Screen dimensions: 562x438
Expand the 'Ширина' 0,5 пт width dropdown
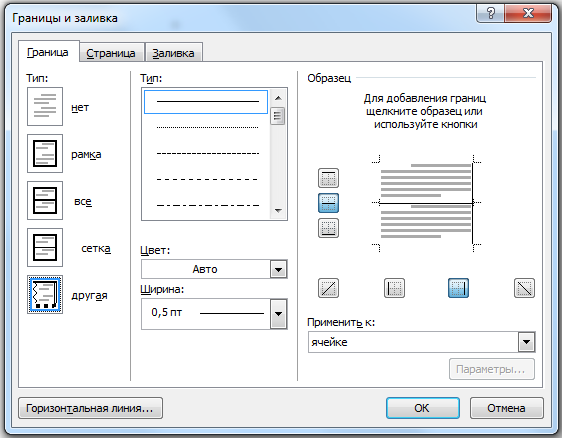coord(278,314)
